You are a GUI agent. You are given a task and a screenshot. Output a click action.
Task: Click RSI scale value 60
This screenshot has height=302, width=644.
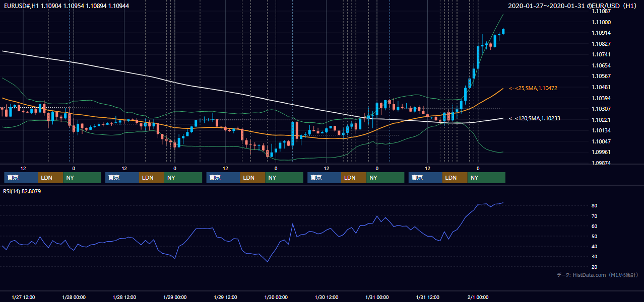click(x=595, y=226)
